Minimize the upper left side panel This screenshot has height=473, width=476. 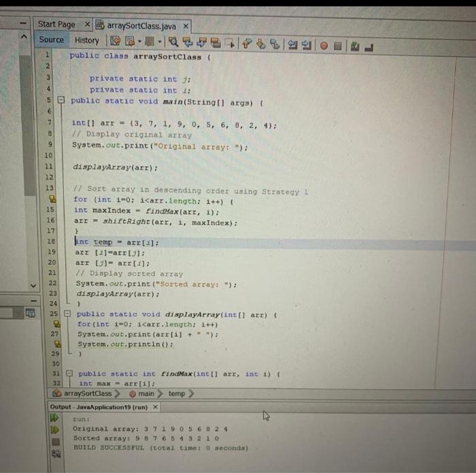click(23, 24)
